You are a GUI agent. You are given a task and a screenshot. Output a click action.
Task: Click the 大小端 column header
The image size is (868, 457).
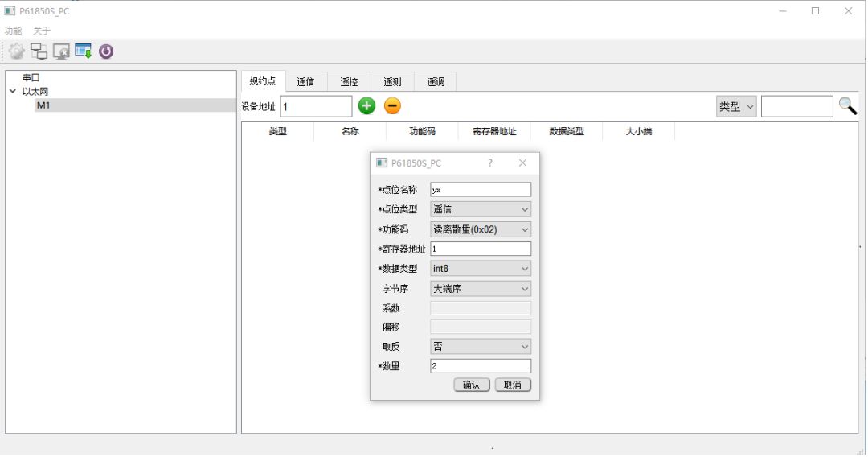(x=639, y=132)
